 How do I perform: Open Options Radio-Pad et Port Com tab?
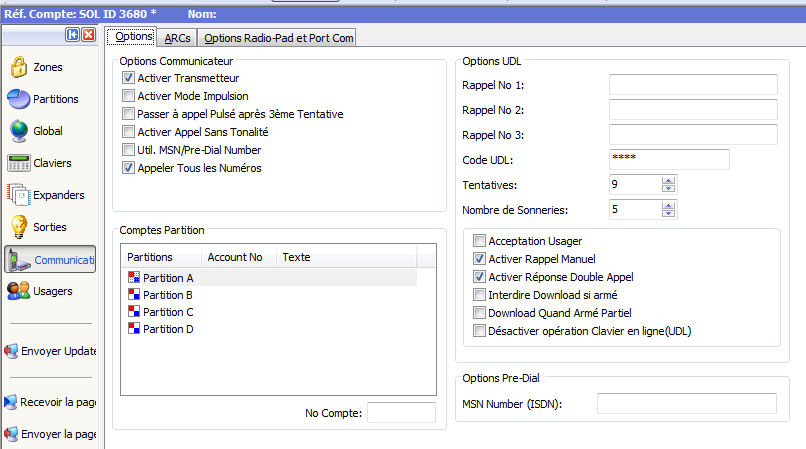click(278, 38)
